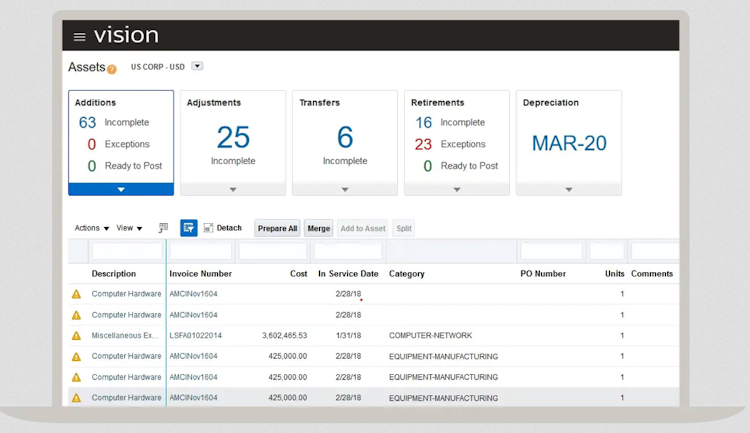Click the Description column filter field
750x433 pixels.
coord(127,251)
